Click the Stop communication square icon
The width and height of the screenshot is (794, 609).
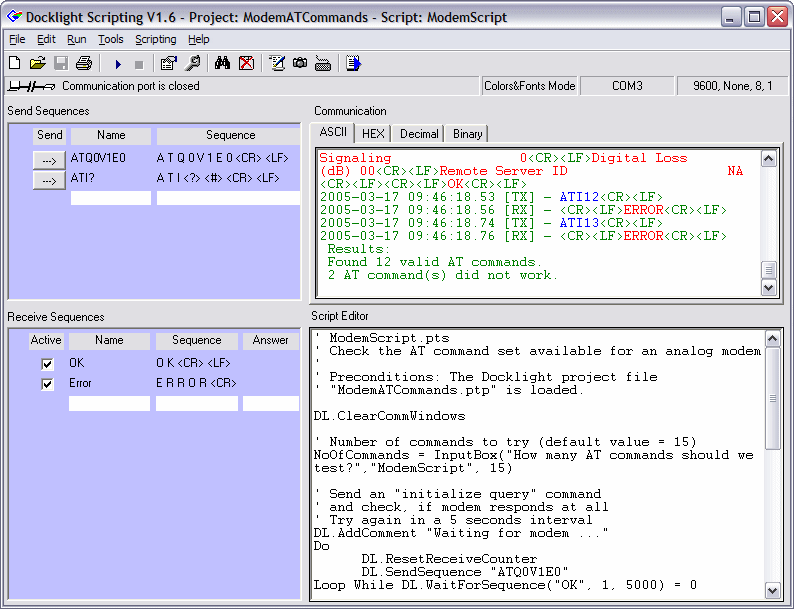click(x=139, y=65)
